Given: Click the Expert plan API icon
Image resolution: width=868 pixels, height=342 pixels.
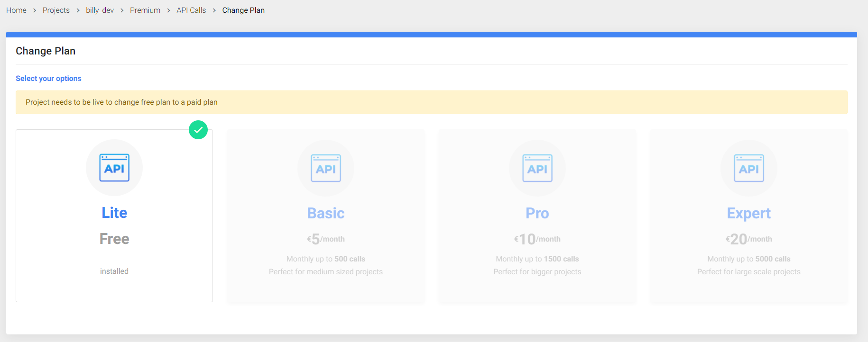Looking at the screenshot, I should click(749, 168).
